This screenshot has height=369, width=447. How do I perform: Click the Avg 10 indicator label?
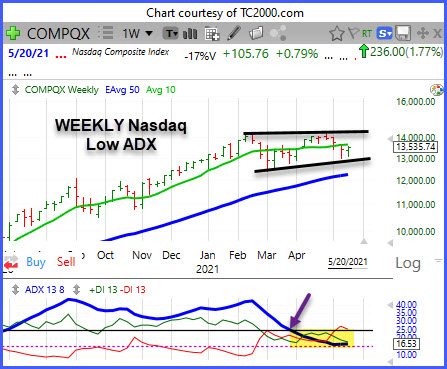tap(161, 90)
